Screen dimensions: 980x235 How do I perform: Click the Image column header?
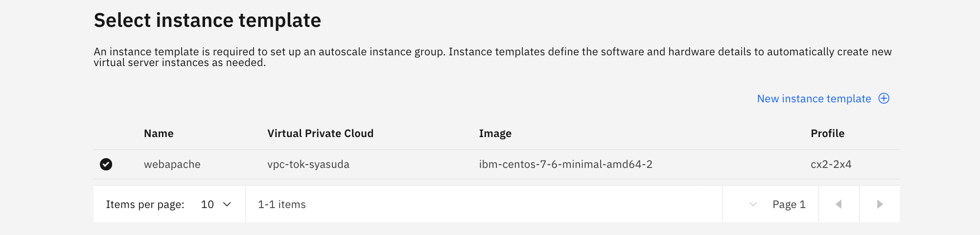coord(495,134)
